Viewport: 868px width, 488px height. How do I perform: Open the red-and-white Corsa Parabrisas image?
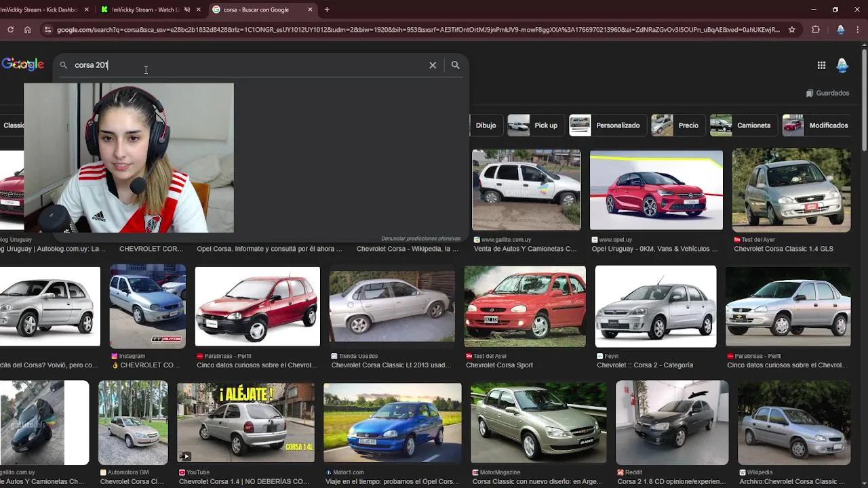click(258, 306)
